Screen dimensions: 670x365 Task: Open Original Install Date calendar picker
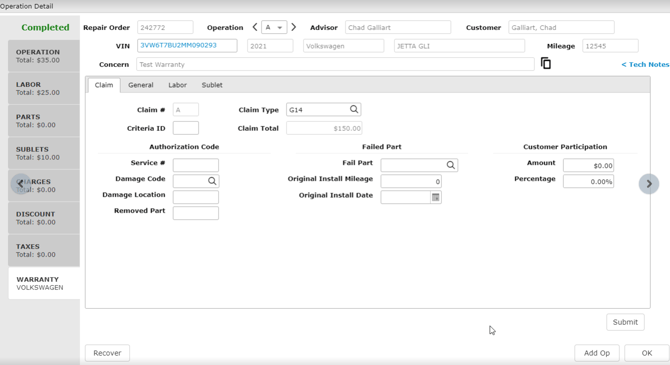point(435,197)
